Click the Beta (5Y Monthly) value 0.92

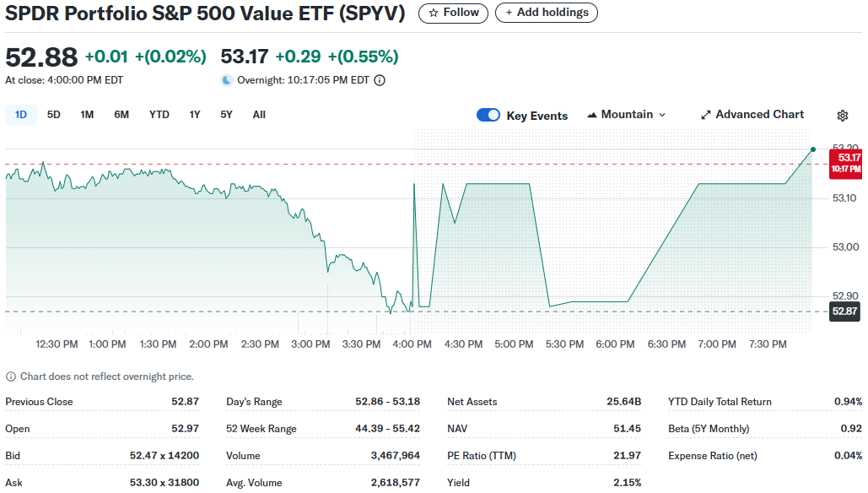[x=851, y=429]
